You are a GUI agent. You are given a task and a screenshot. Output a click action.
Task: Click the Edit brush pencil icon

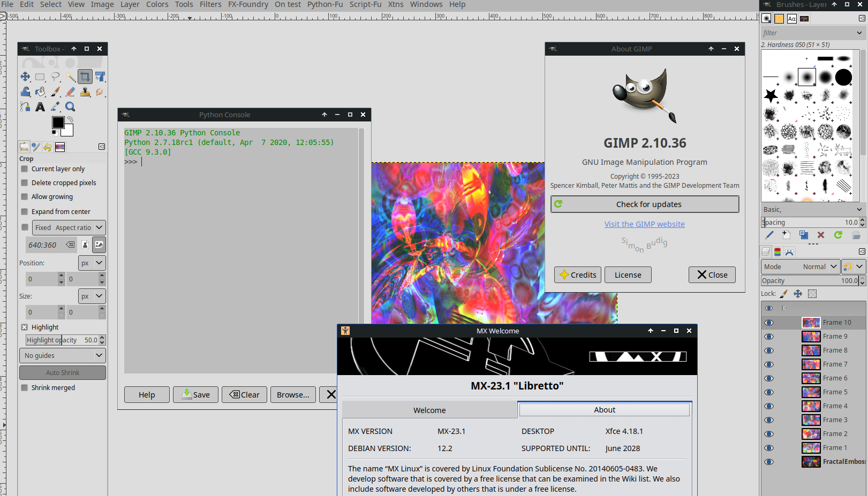tap(769, 235)
